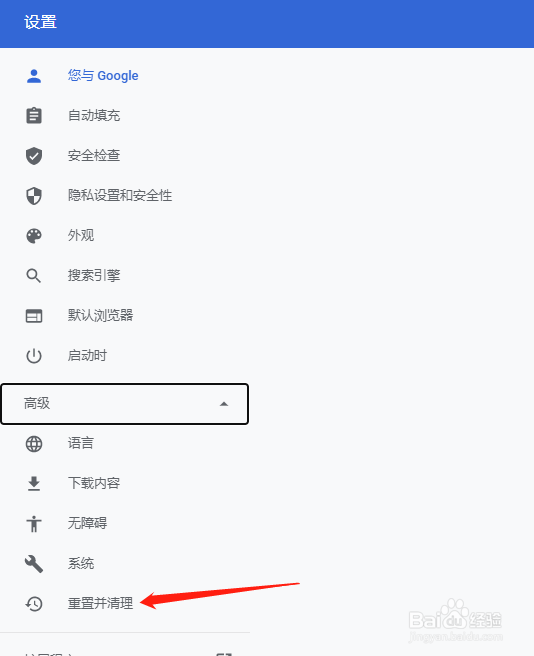Click the globe icon for 语言
Screen dimensions: 534x656
(34, 443)
